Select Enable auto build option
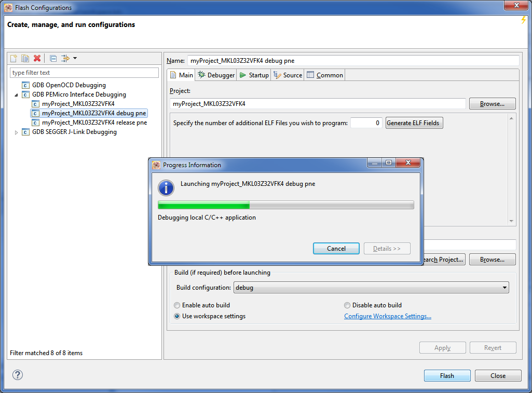532x393 pixels. point(178,305)
